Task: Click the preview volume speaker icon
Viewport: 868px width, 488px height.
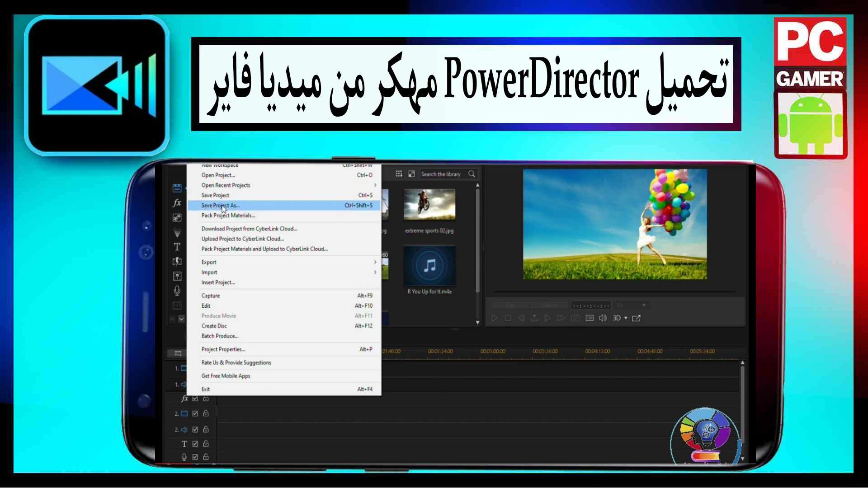Action: tap(603, 318)
